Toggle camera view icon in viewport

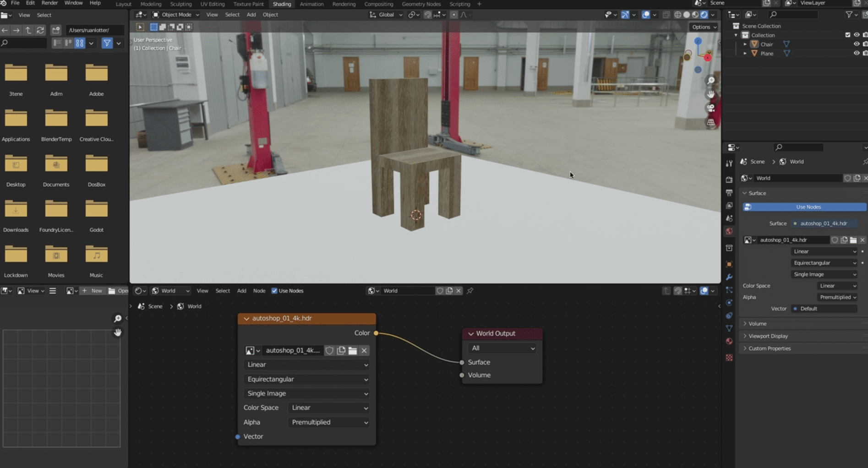point(711,108)
